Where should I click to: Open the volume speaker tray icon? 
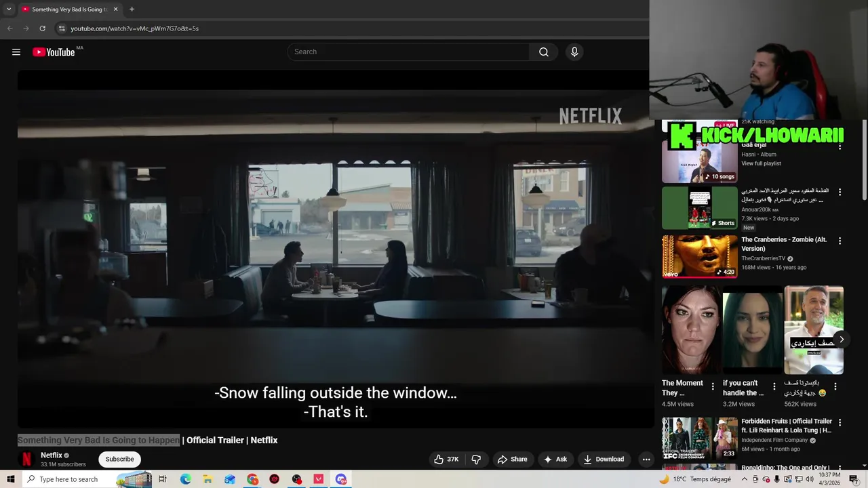(810, 479)
